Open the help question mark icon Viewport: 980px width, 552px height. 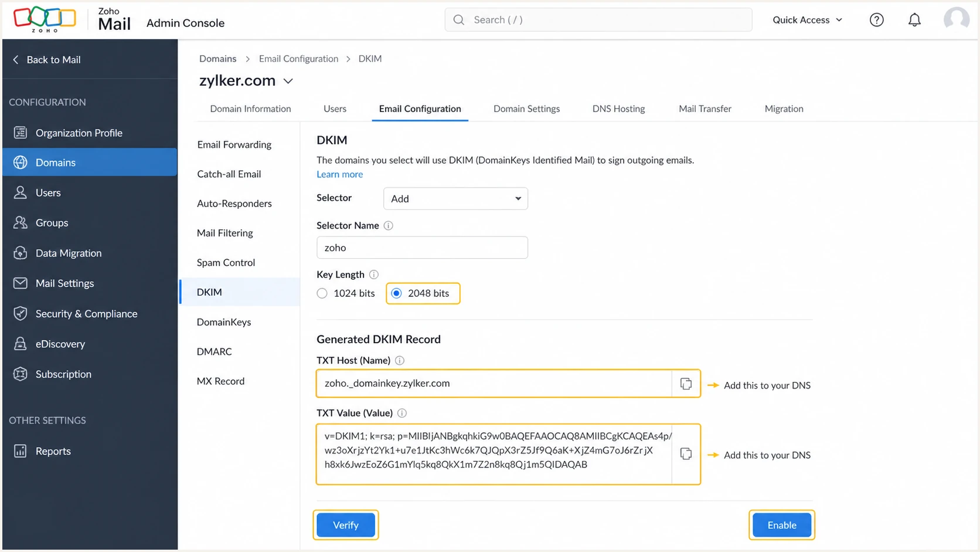tap(876, 20)
